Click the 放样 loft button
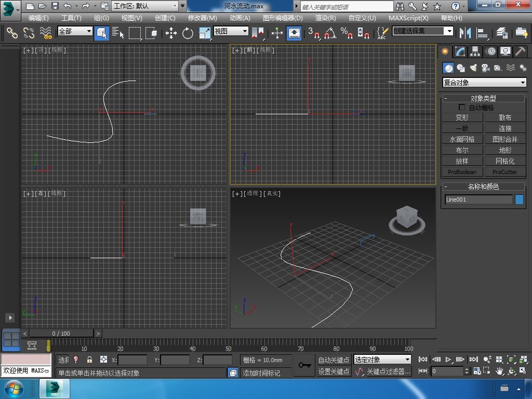Image resolution: width=532 pixels, height=399 pixels. click(x=462, y=161)
